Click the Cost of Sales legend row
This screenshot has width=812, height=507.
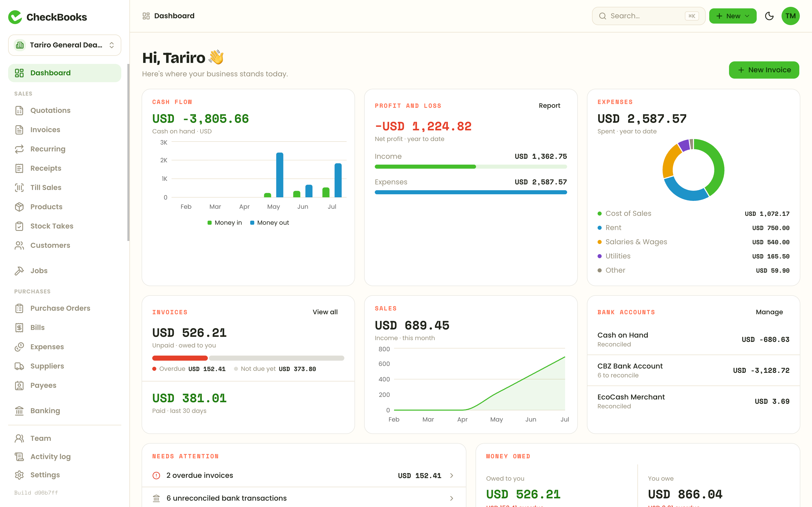pyautogui.click(x=693, y=214)
